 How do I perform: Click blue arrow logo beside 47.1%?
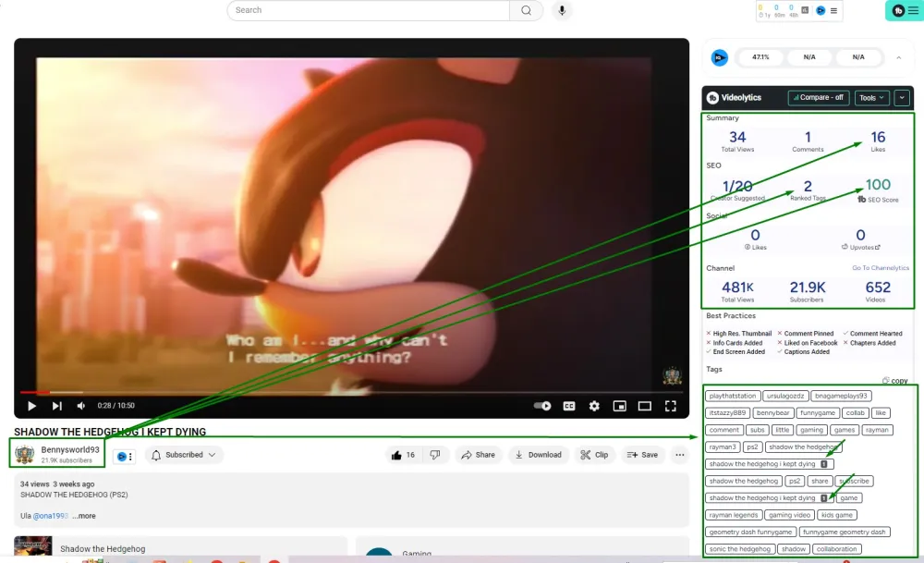tap(719, 57)
